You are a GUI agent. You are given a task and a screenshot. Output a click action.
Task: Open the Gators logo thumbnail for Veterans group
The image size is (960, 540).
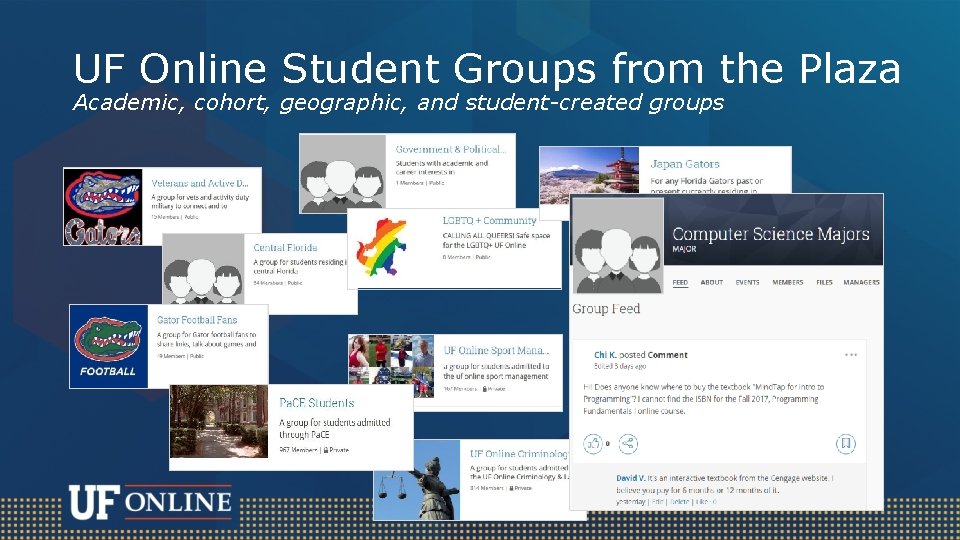103,206
